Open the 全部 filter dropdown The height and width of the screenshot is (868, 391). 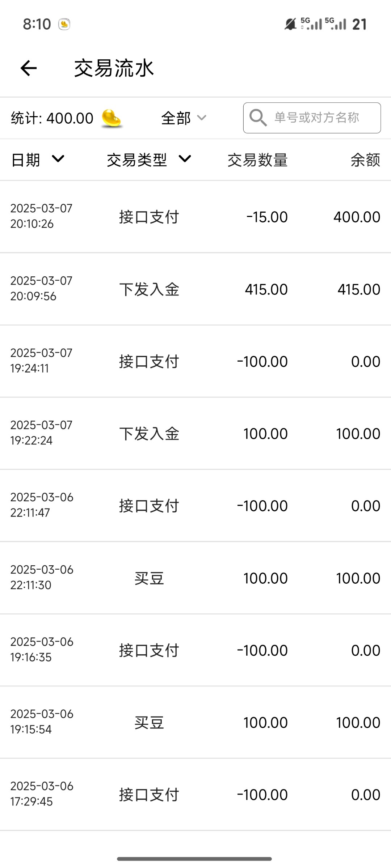(184, 118)
